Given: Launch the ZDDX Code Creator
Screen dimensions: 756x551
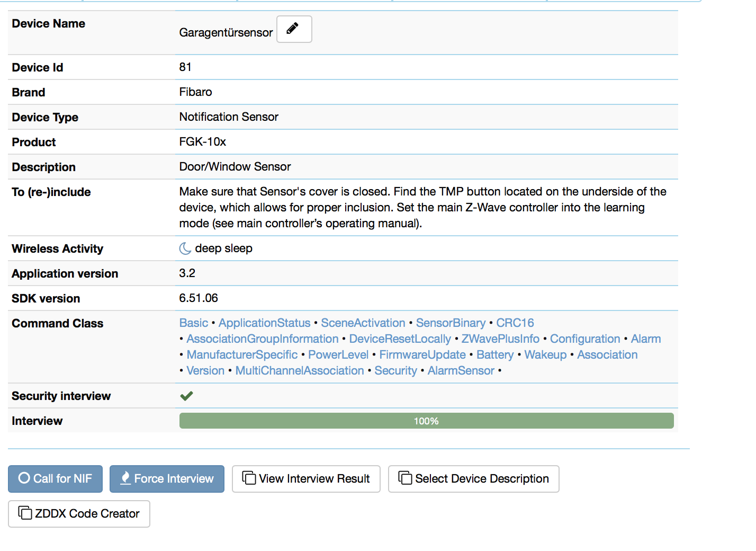Looking at the screenshot, I should point(79,514).
